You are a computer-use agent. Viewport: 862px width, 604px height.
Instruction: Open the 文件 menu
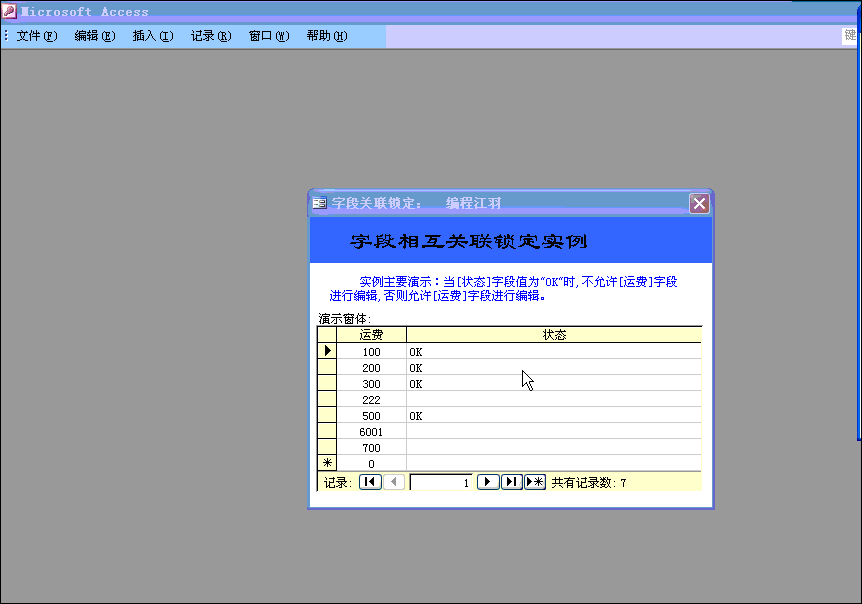tap(36, 36)
